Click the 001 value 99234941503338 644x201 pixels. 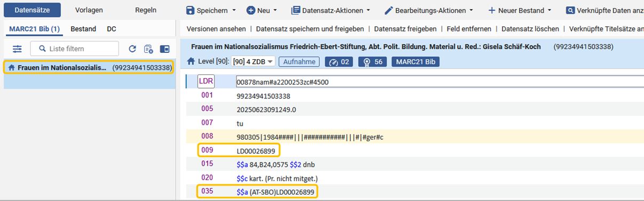(x=263, y=96)
